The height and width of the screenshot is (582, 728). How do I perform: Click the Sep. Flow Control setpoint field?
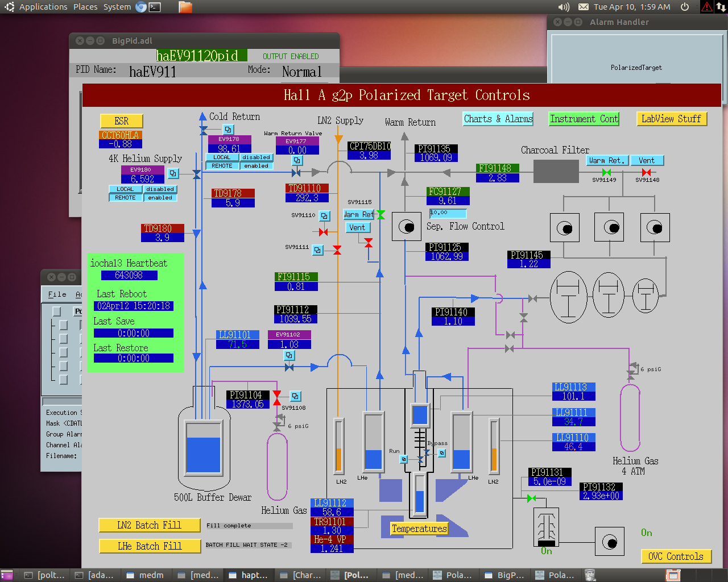[448, 213]
